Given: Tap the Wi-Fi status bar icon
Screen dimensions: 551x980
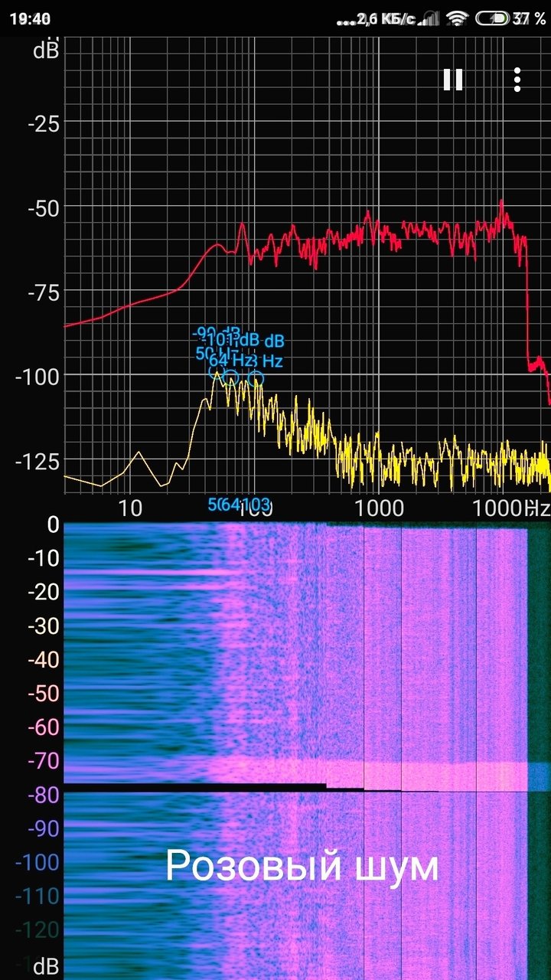Looking at the screenshot, I should pyautogui.click(x=457, y=18).
